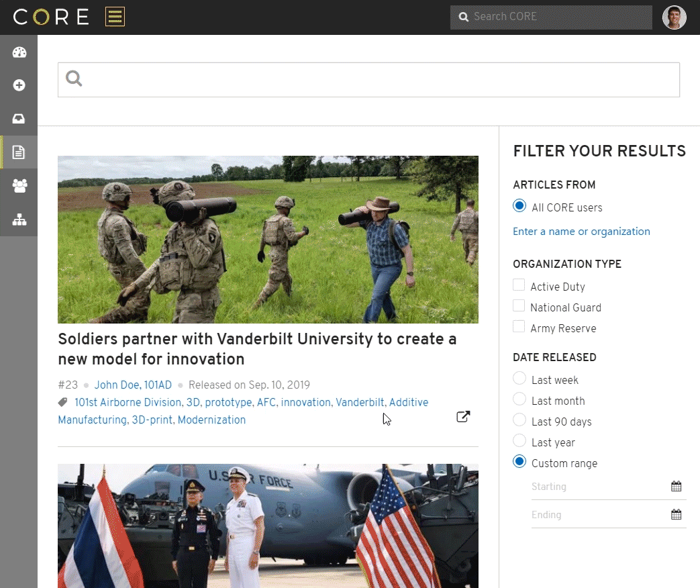Select All CORE users radio button

tap(519, 206)
